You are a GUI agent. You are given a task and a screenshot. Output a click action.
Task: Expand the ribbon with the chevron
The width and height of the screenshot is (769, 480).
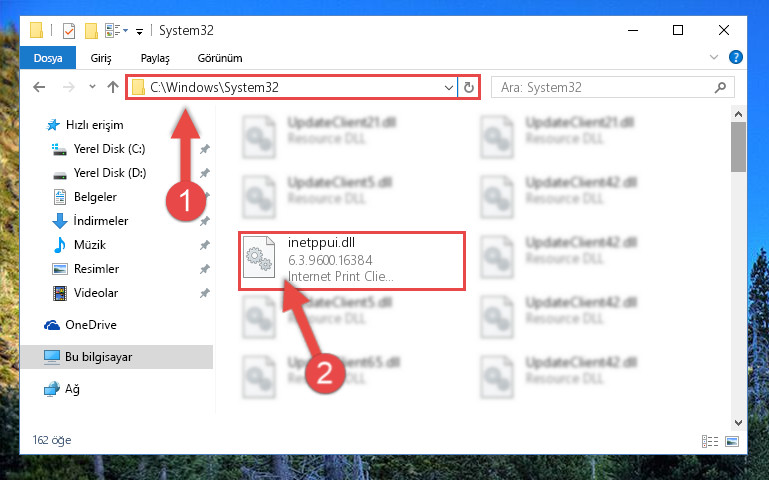click(714, 57)
